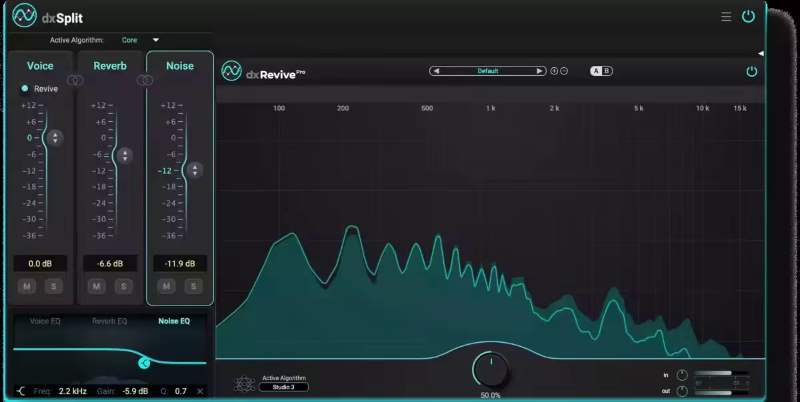
Task: Select the filter shape icon beside Freq
Action: coord(21,390)
